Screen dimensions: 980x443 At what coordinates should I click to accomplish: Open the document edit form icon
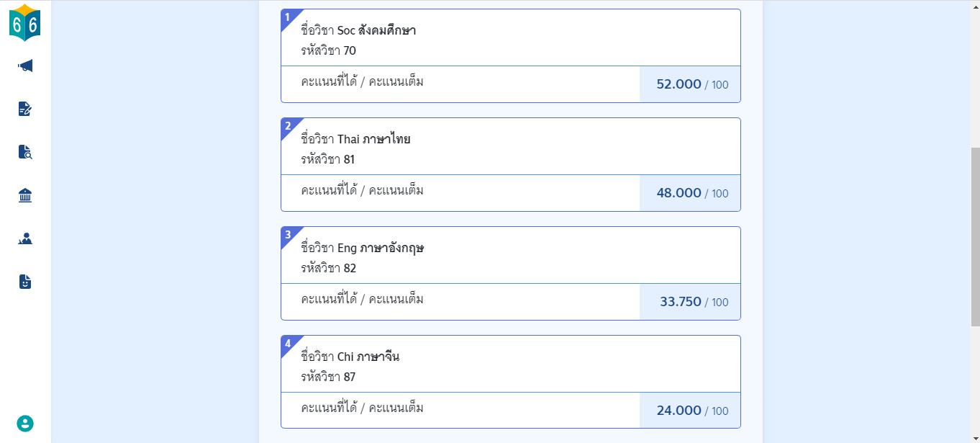[x=25, y=109]
